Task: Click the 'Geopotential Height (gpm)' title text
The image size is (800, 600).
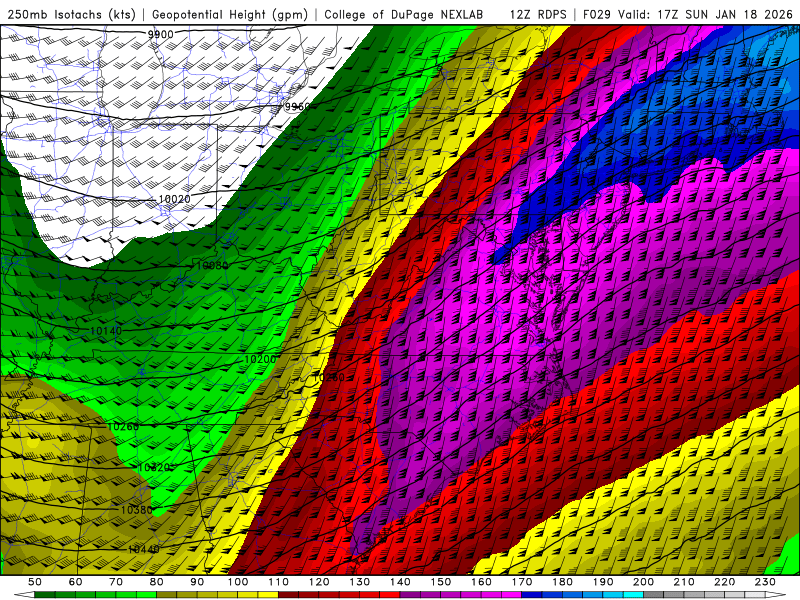Action: 230,14
